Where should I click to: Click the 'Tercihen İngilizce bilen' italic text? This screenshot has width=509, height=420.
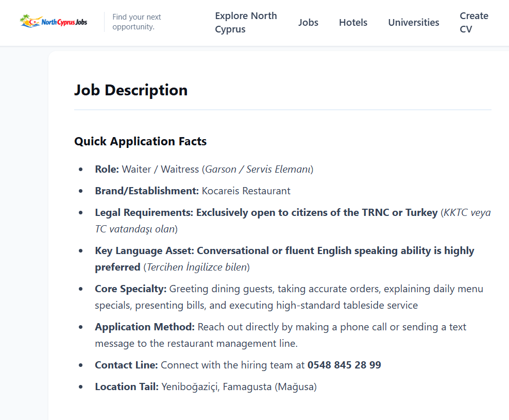197,267
